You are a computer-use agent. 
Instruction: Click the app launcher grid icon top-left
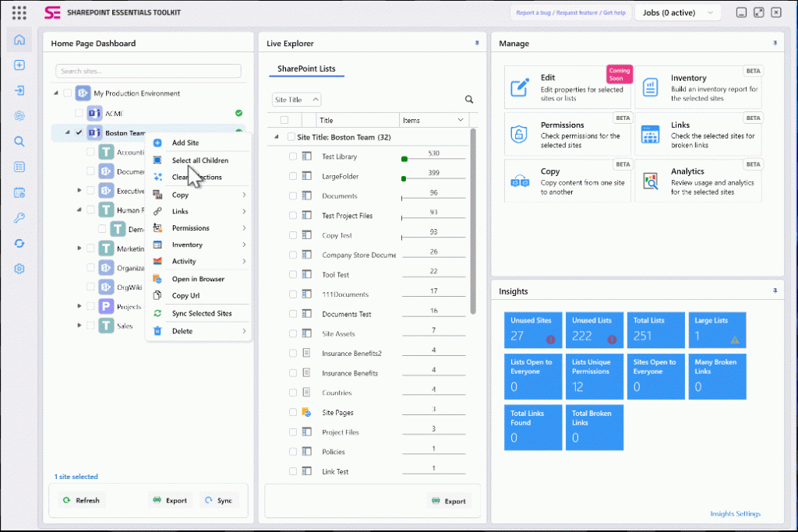pos(19,12)
